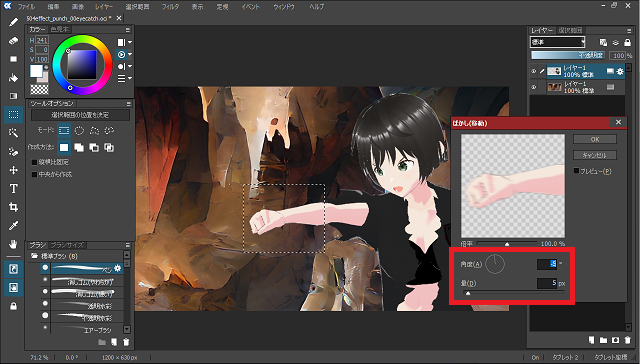This screenshot has height=364, width=640.
Task: Choose polygon selection mode in tool options
Action: (x=94, y=131)
